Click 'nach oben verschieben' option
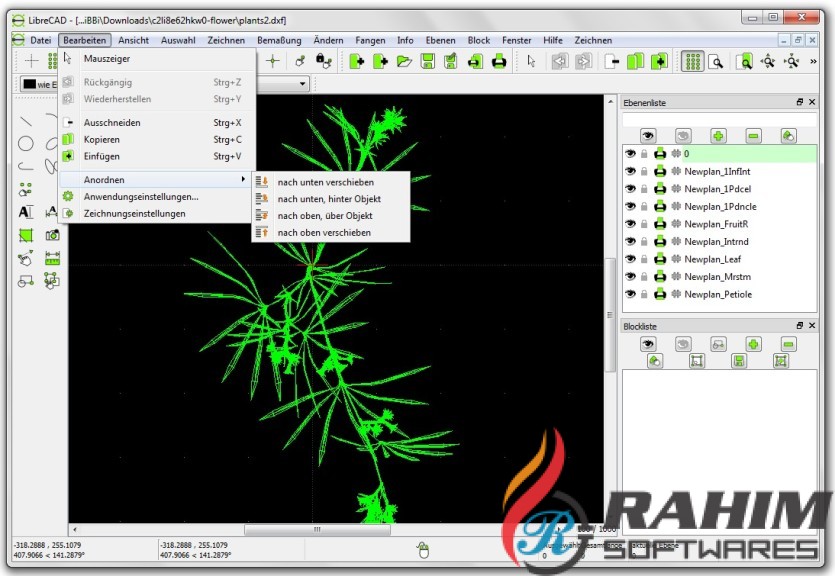Image resolution: width=835 pixels, height=576 pixels. (324, 232)
